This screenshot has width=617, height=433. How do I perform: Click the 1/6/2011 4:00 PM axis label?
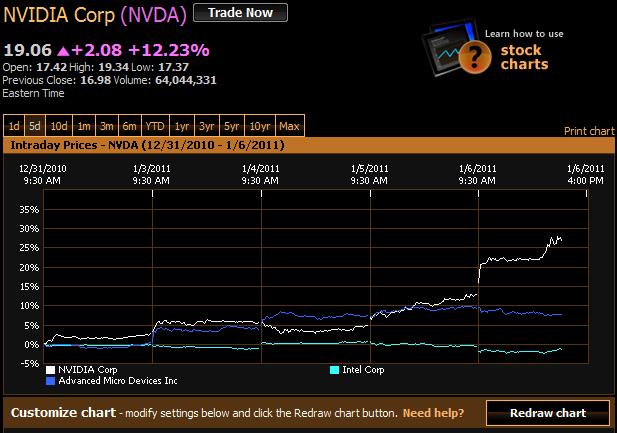pyautogui.click(x=586, y=174)
